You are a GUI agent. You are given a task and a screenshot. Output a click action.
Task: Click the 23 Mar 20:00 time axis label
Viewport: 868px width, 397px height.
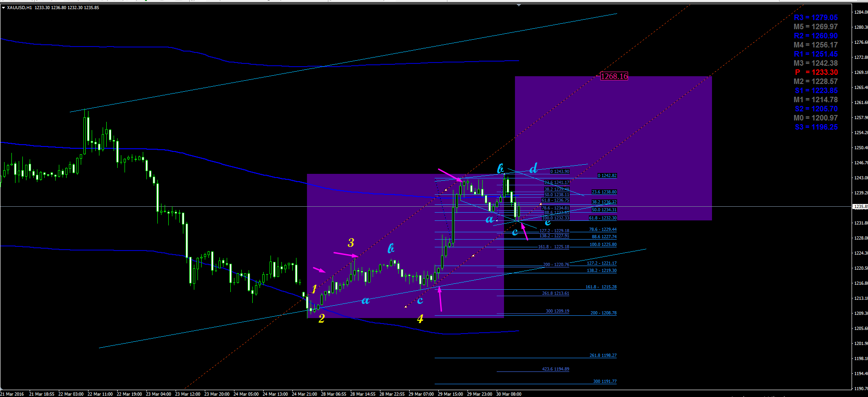[x=217, y=394]
